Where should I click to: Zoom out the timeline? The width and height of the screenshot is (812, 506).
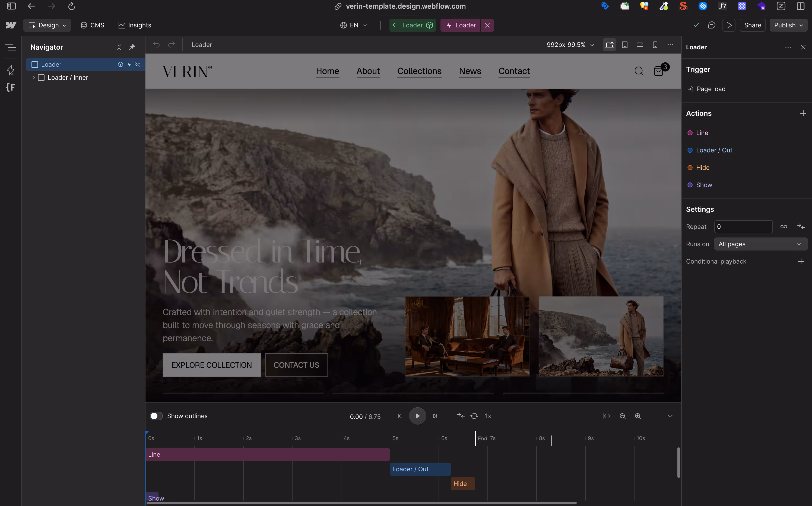(x=623, y=416)
